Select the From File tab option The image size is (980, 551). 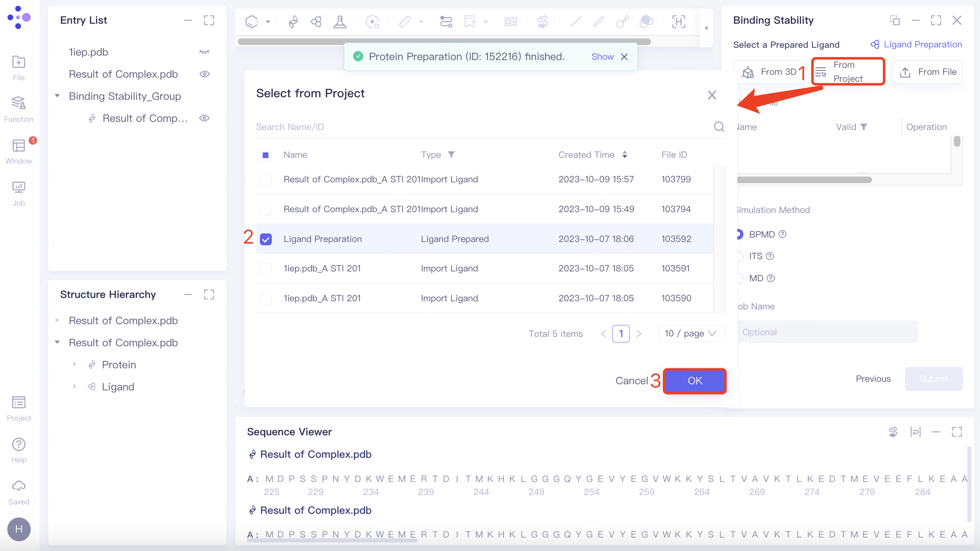pyautogui.click(x=928, y=72)
